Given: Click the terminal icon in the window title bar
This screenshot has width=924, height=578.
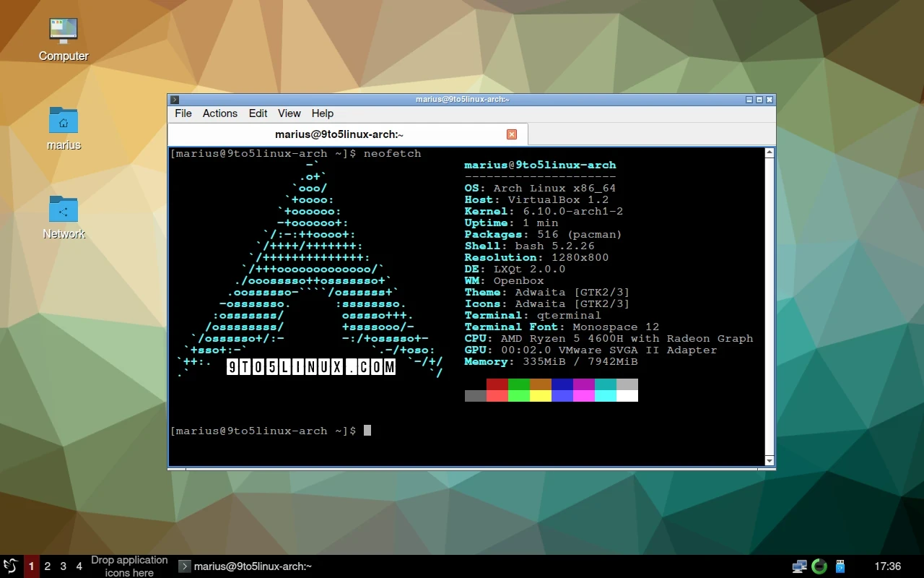Looking at the screenshot, I should coord(175,100).
